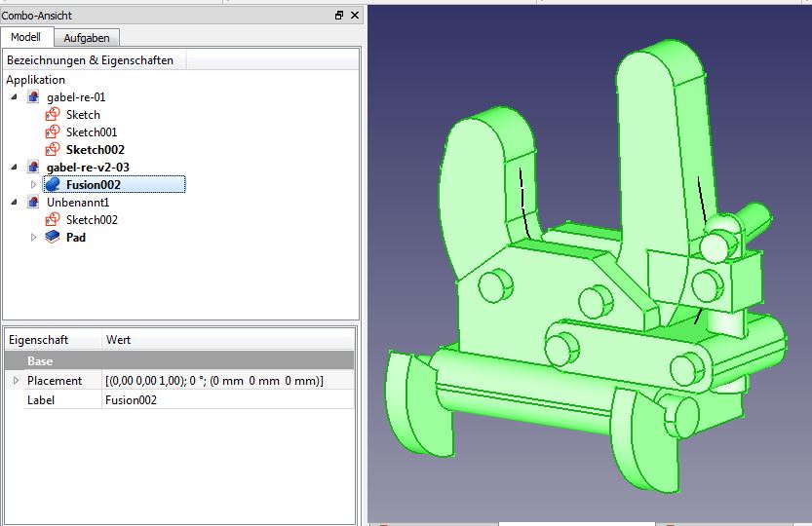Screen dimensions: 812x526
Task: Click the Pad feature icon
Action: pos(53,238)
